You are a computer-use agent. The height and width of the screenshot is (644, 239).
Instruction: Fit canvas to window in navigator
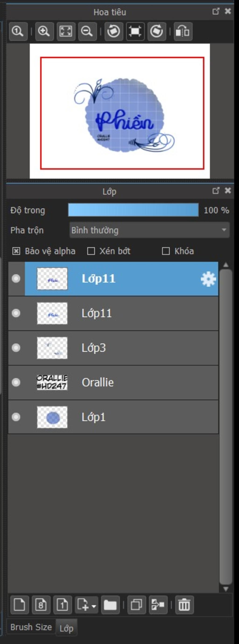point(66,31)
